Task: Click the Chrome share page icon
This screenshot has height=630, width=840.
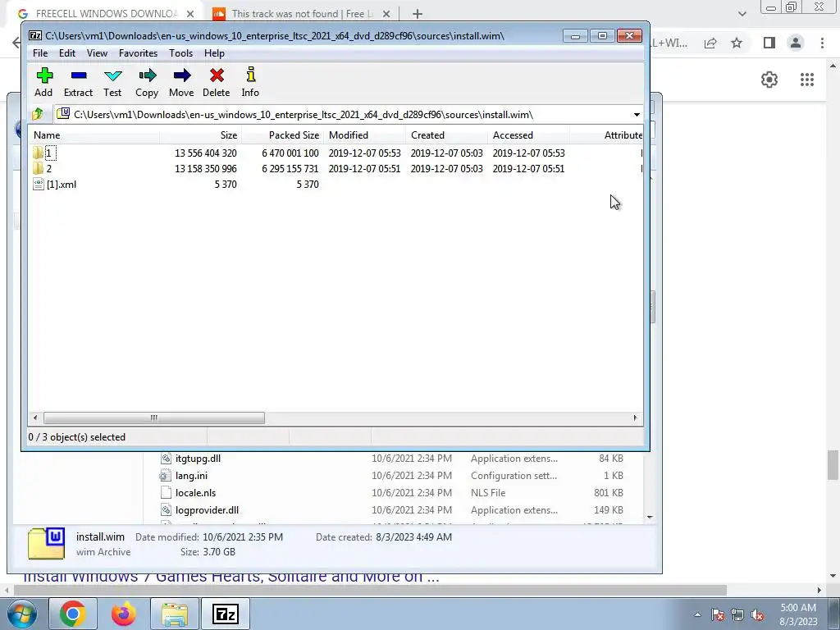Action: tap(710, 43)
